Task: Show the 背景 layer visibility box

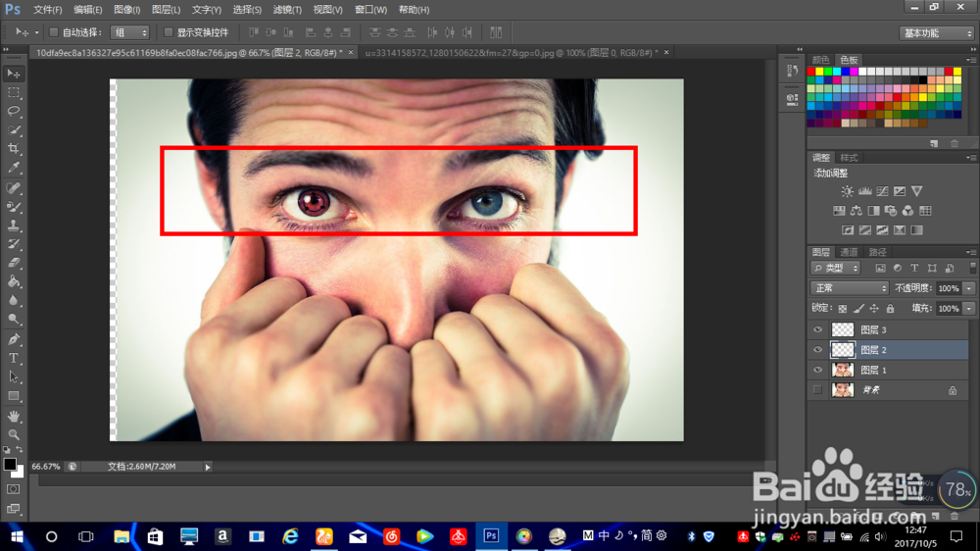Action: (817, 389)
